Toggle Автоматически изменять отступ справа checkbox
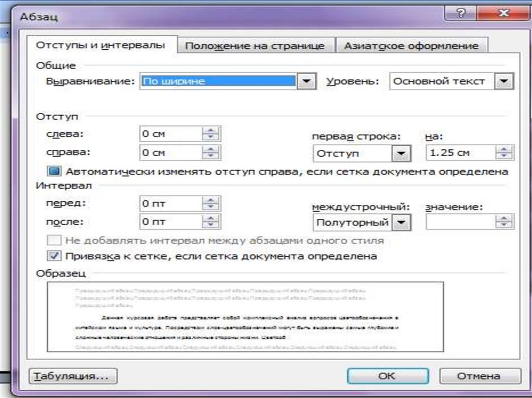The height and width of the screenshot is (398, 532). tap(54, 171)
